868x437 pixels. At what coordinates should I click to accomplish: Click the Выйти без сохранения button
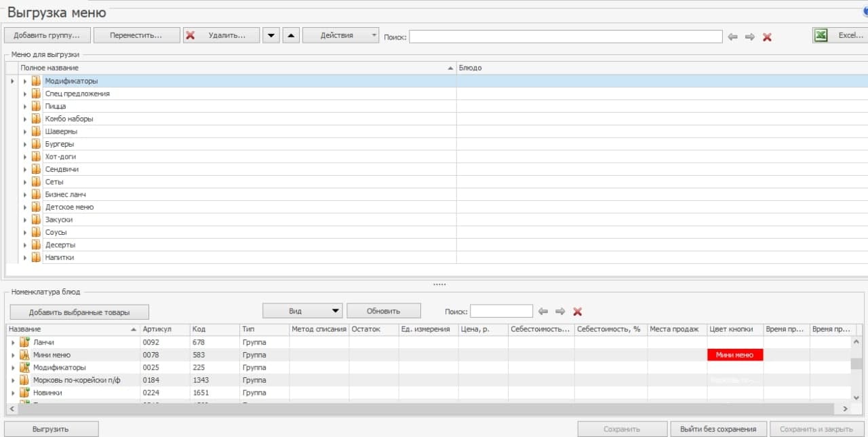point(719,428)
